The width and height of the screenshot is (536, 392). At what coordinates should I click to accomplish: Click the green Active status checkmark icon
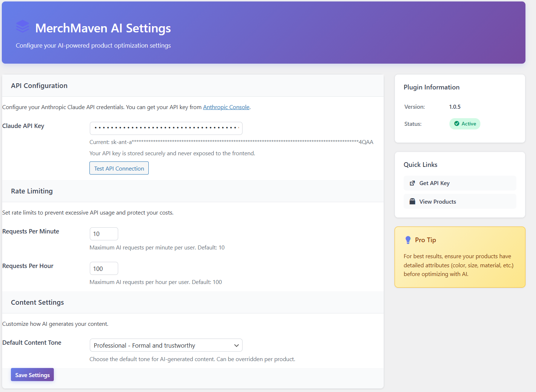[x=457, y=124]
